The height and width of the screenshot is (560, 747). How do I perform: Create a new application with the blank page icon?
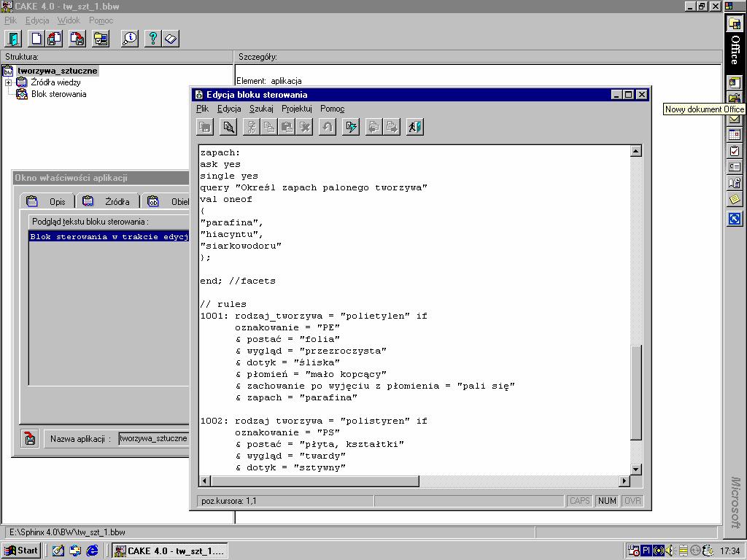pos(36,39)
